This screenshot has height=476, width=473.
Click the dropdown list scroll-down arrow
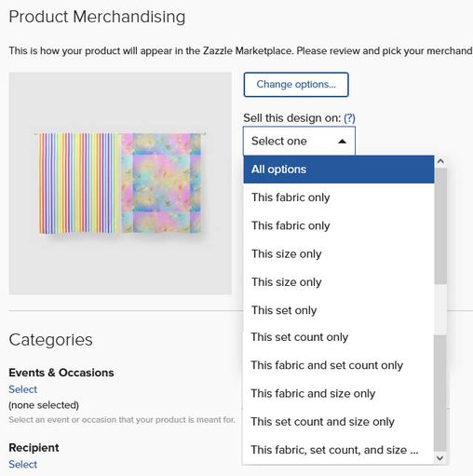point(440,458)
